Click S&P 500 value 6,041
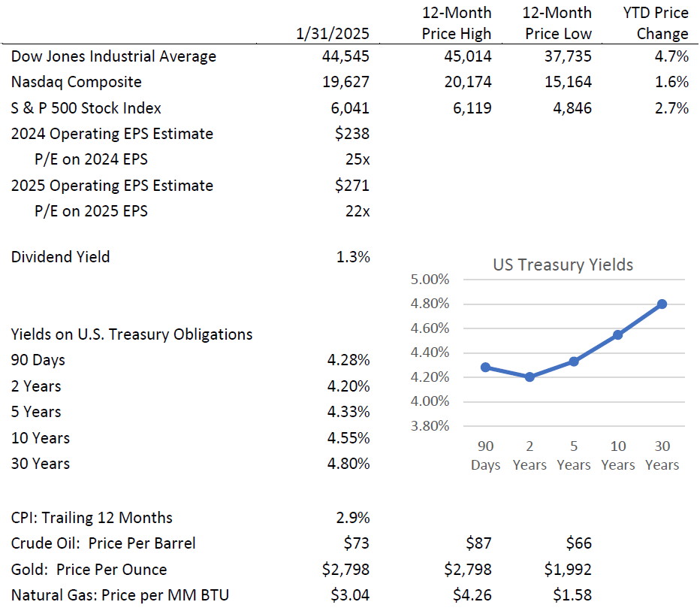Screen dimensions: 700x608 tap(350, 108)
